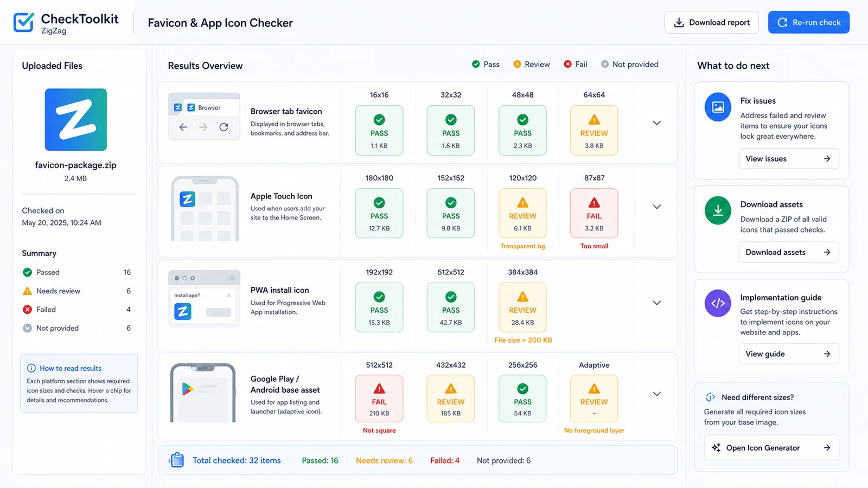The height and width of the screenshot is (488, 868).
Task: Open the How to read results link
Action: coord(71,368)
